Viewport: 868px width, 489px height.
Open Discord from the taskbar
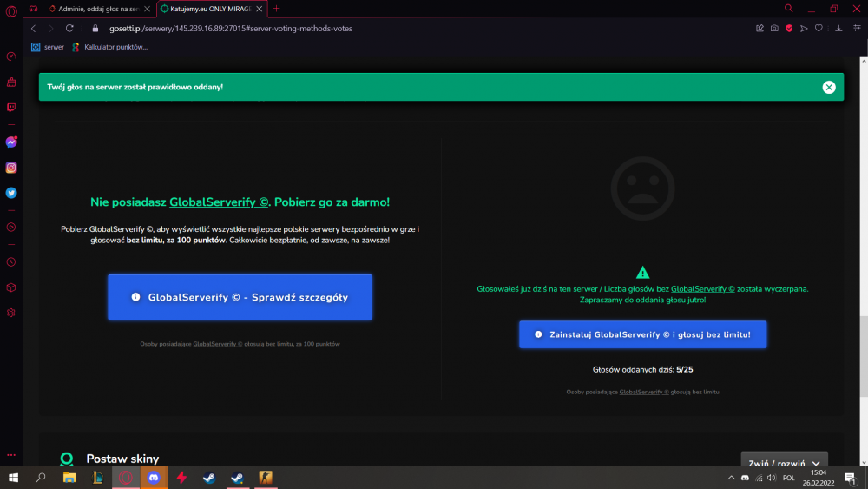coord(154,478)
